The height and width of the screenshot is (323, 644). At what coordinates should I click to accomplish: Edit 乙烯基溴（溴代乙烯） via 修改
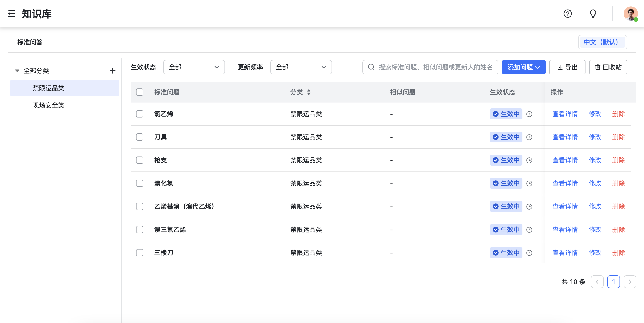tap(595, 207)
